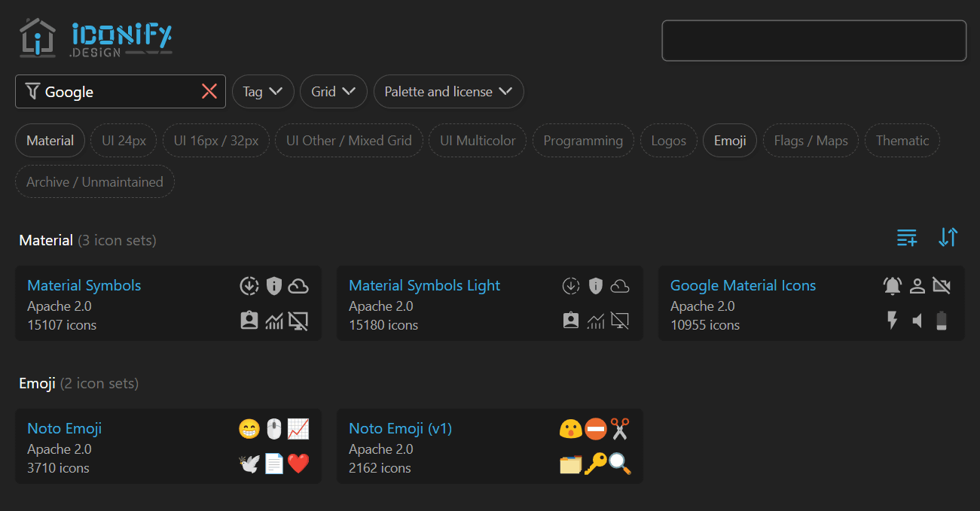Toggle the Material category filter
Screen dimensions: 980x511
(50, 141)
